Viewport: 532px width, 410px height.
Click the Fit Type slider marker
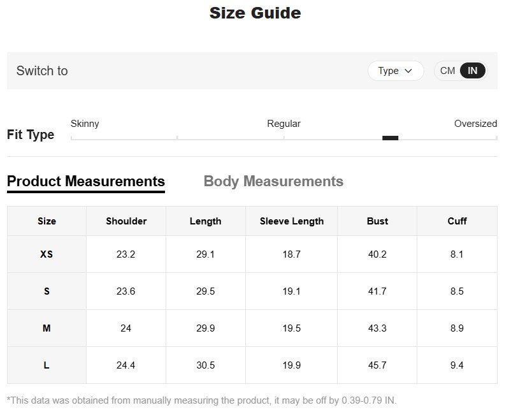click(x=390, y=138)
